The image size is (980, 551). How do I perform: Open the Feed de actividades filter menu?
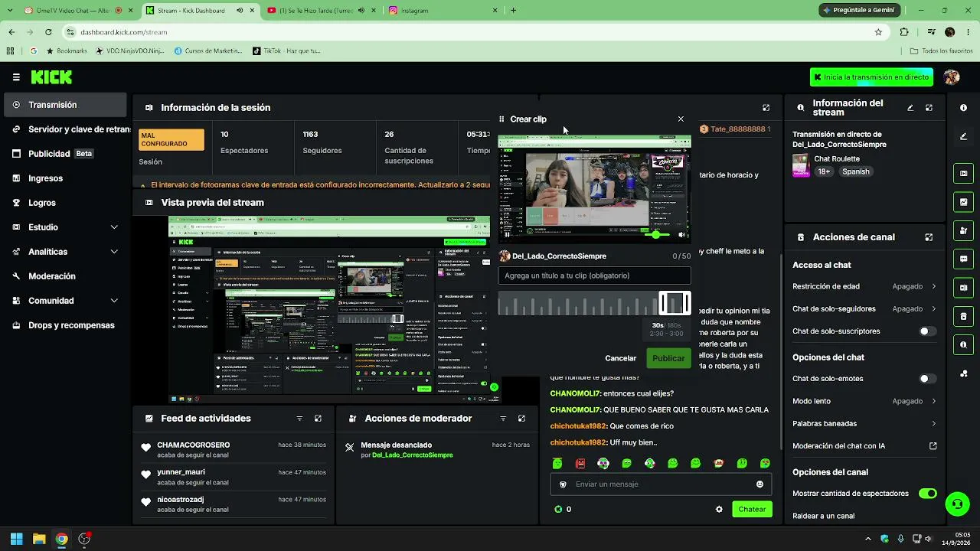click(299, 419)
